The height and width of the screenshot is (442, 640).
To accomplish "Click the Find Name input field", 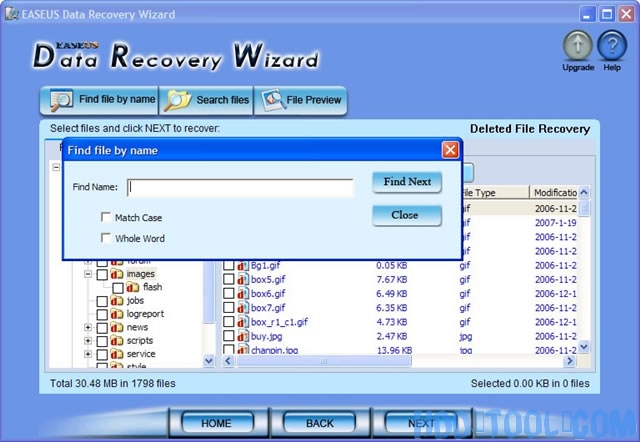I will [x=240, y=187].
